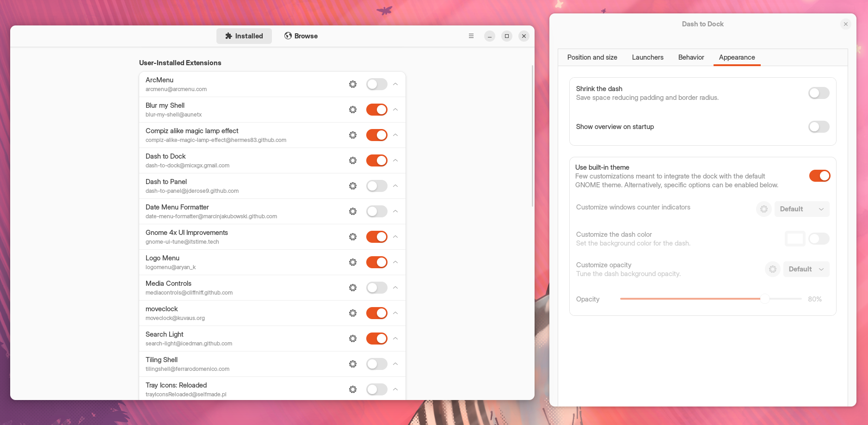Maximize the Extension Manager window
This screenshot has width=868, height=425.
point(507,36)
